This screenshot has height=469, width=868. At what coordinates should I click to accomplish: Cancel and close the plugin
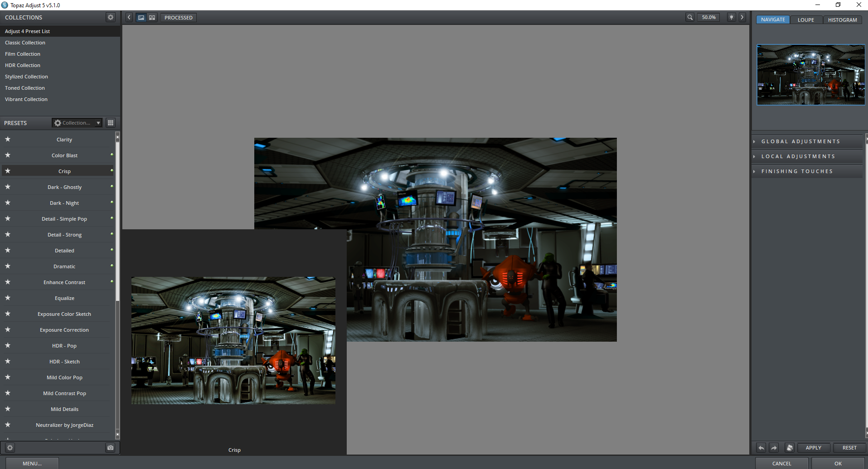click(782, 464)
